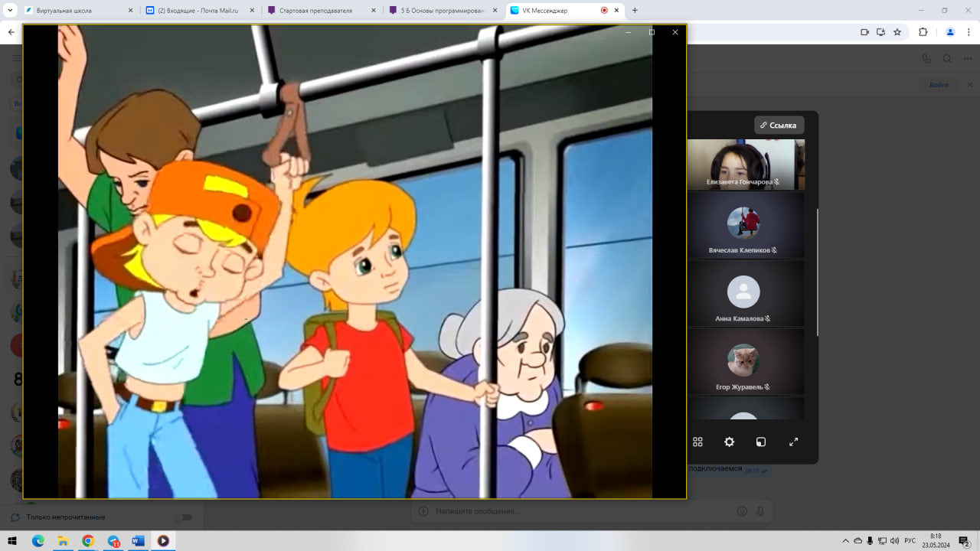Screen dimensions: 980x551
Task: Open File Explorer from taskbar
Action: pyautogui.click(x=63, y=540)
